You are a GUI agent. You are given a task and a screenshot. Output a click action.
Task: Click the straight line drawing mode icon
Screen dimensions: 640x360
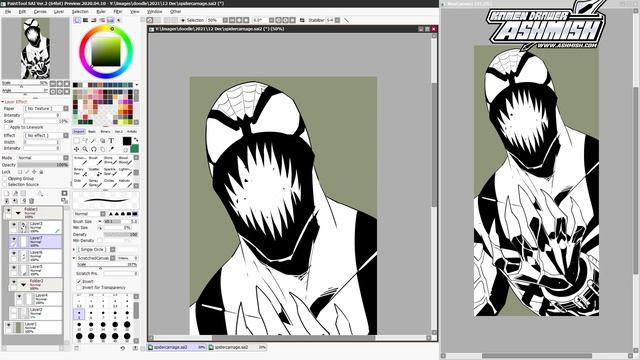coord(347,20)
